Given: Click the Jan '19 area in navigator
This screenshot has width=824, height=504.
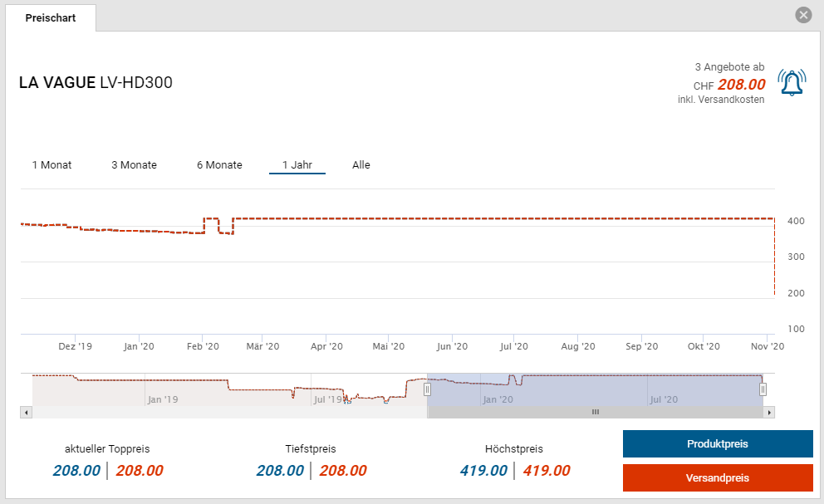Looking at the screenshot, I should [162, 399].
